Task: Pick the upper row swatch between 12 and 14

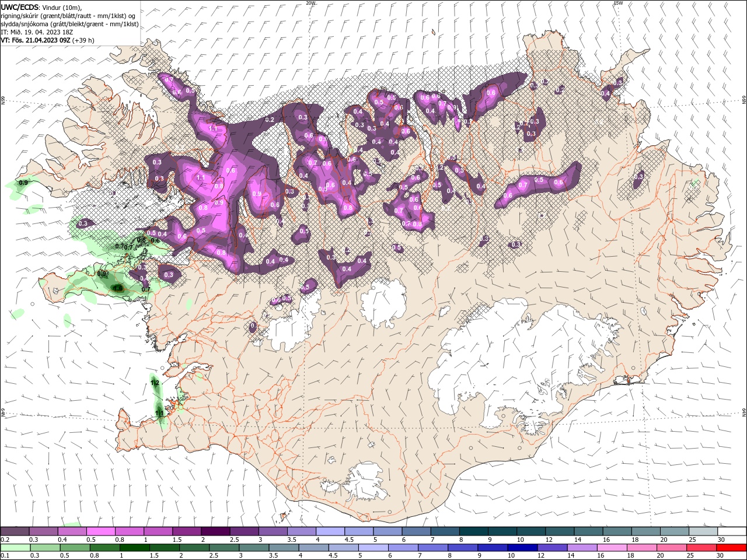Action: [559, 531]
